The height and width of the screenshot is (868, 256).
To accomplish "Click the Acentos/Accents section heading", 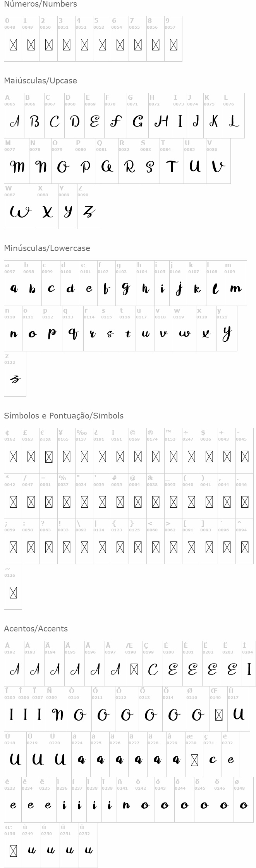I will [36, 629].
